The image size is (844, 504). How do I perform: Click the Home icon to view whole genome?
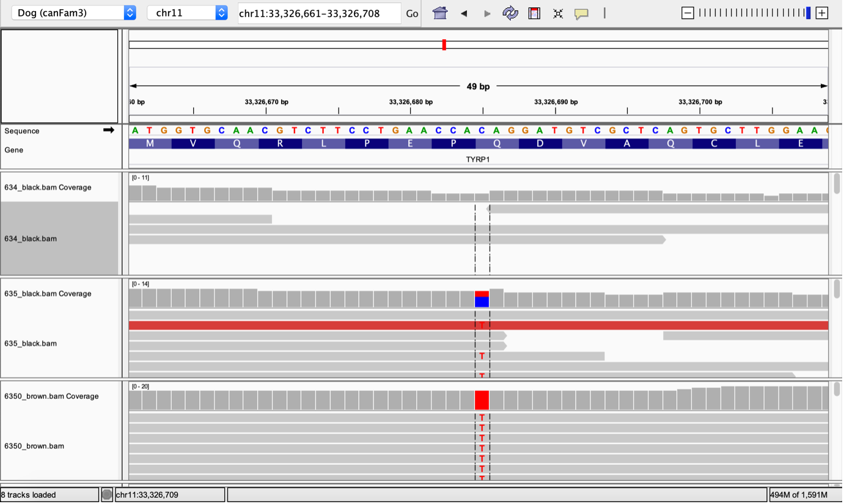point(440,13)
